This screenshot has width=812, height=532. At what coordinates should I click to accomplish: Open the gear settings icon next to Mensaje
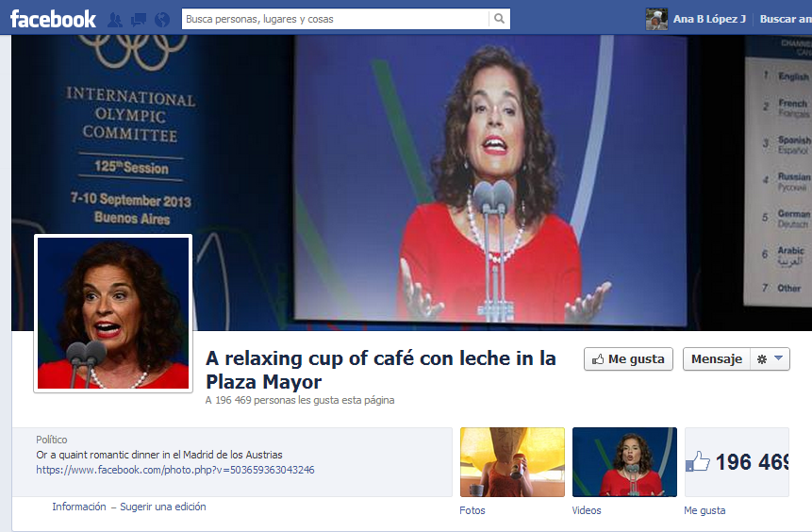click(762, 359)
